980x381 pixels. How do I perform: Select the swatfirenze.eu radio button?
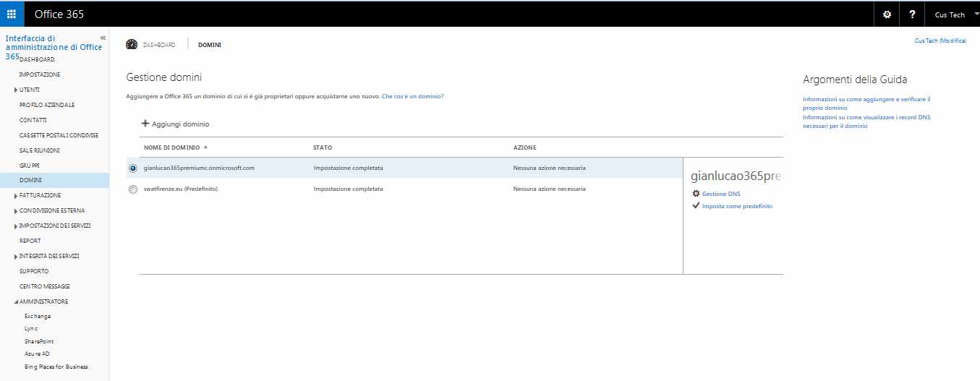[132, 189]
